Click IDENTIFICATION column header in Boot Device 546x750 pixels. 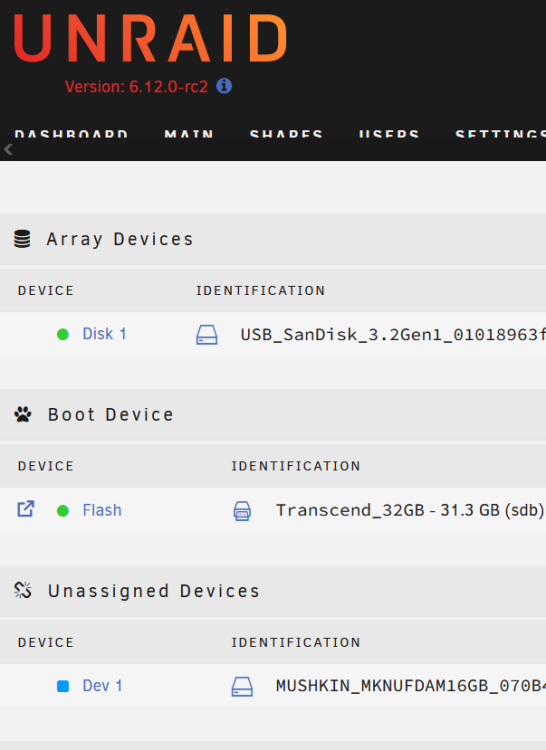[296, 466]
